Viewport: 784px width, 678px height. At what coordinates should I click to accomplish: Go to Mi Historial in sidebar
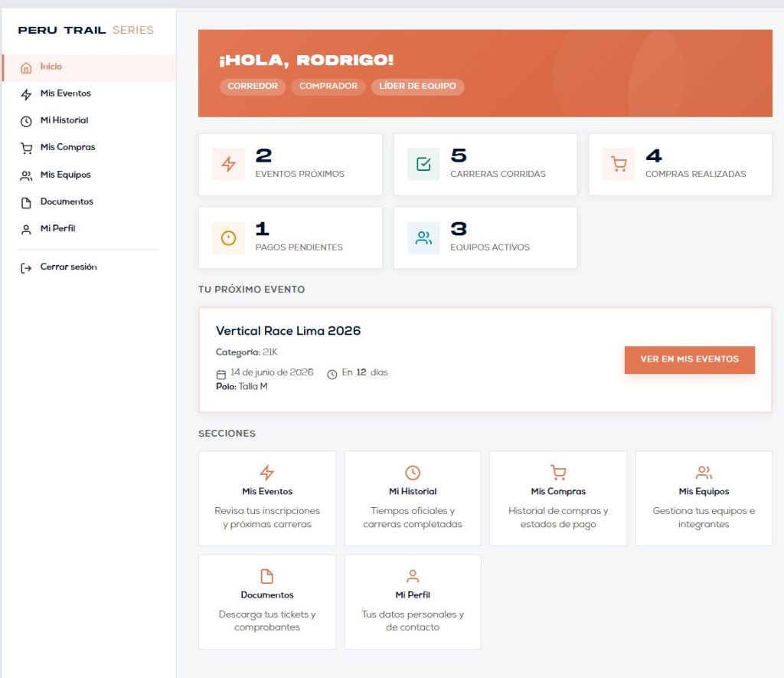pyautogui.click(x=89, y=120)
